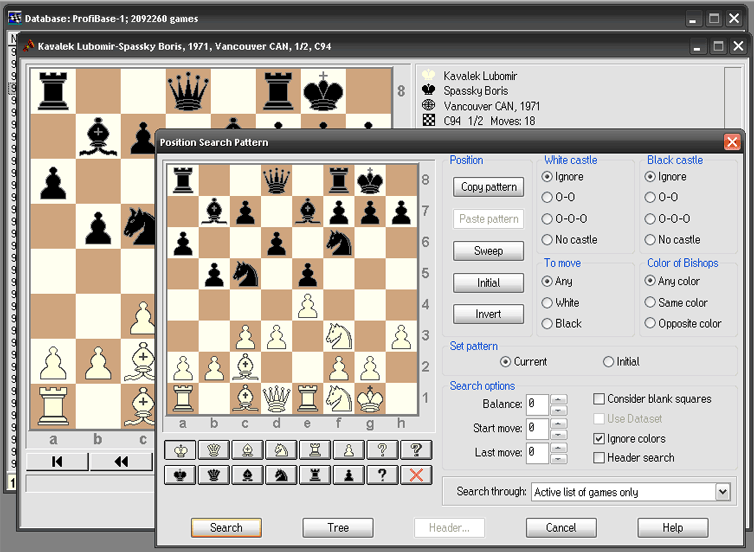Jump to game start in game window
Viewport: 754px width, 552px height.
coord(57,462)
